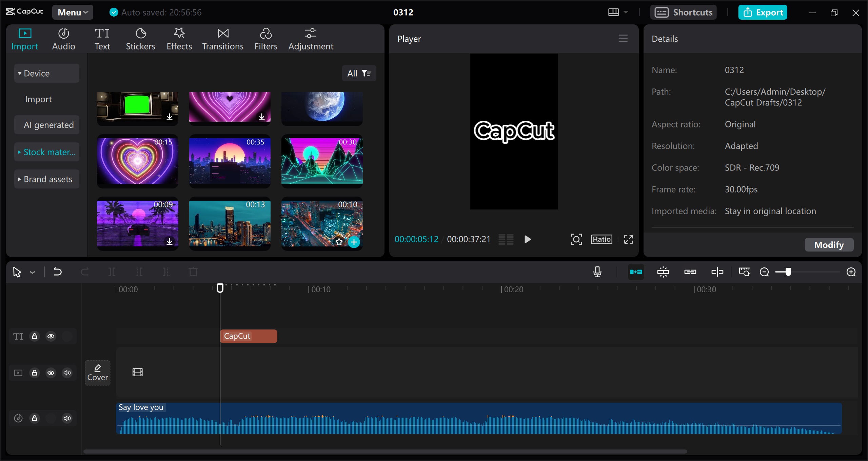This screenshot has height=461, width=868.
Task: Open the Player hamburger menu
Action: click(x=623, y=38)
